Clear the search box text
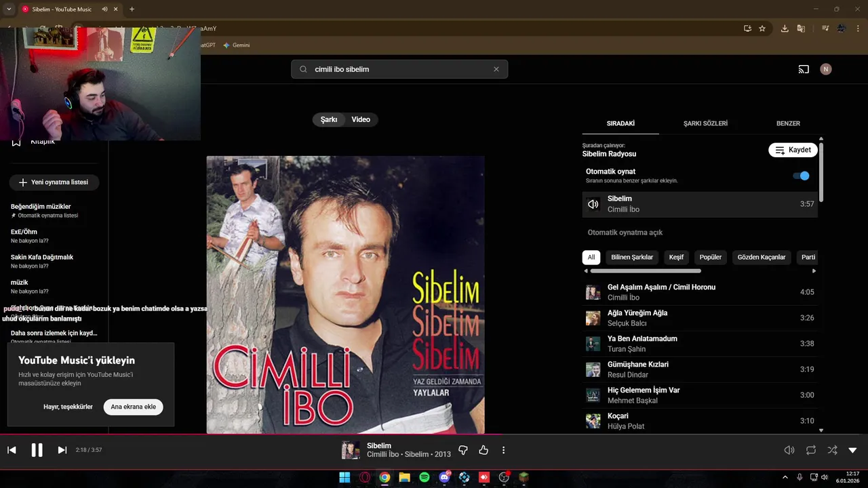Viewport: 868px width, 488px height. point(496,69)
